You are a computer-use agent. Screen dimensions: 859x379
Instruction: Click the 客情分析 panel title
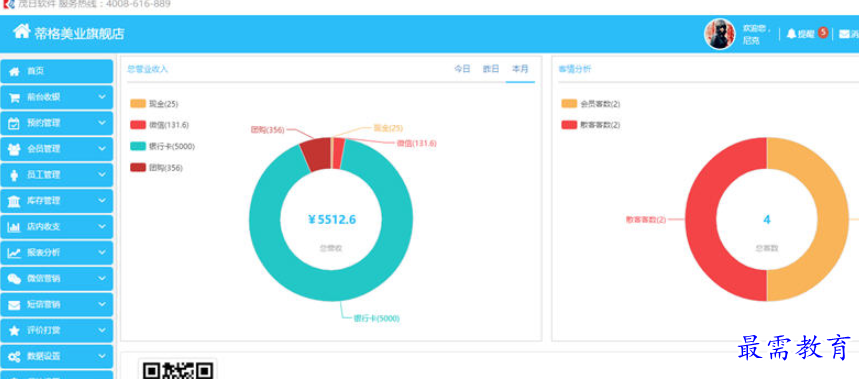[575, 69]
